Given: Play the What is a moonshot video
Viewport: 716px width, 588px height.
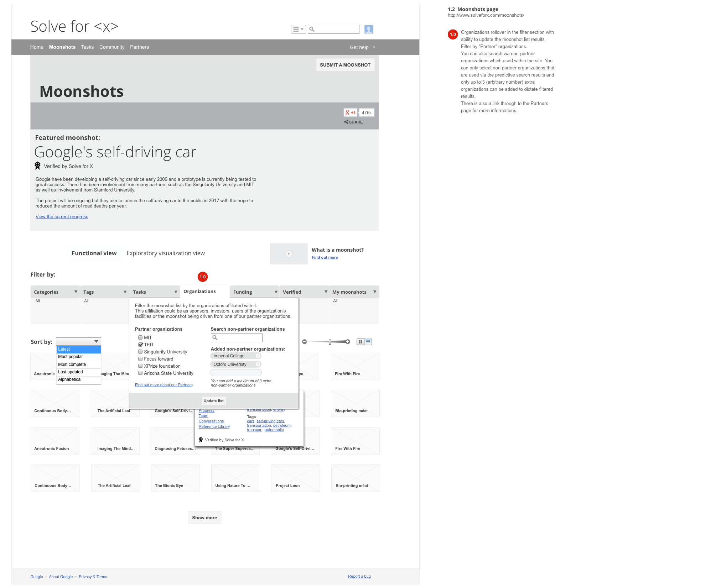Looking at the screenshot, I should pyautogui.click(x=289, y=254).
